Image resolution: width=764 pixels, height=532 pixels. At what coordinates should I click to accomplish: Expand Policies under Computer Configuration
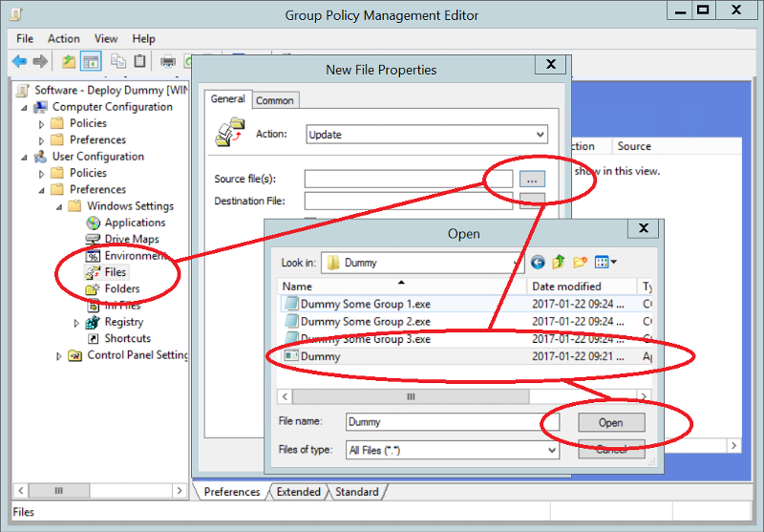point(41,124)
